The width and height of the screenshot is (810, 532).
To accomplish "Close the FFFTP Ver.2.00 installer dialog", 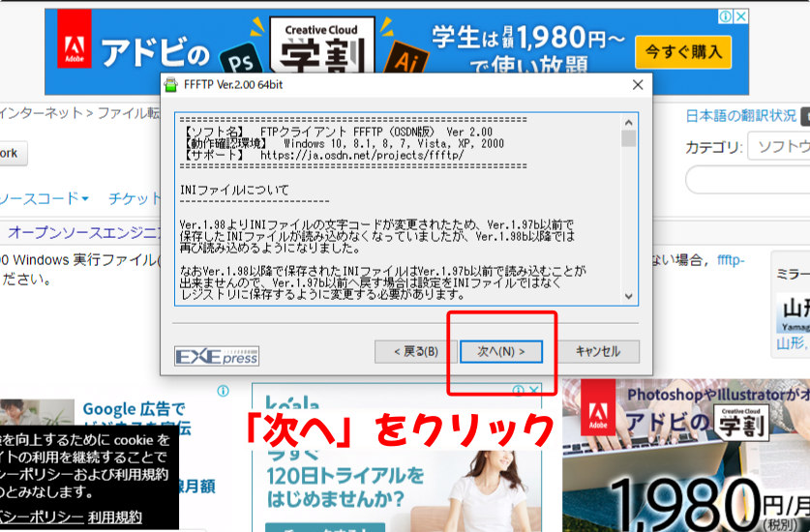I will 638,85.
